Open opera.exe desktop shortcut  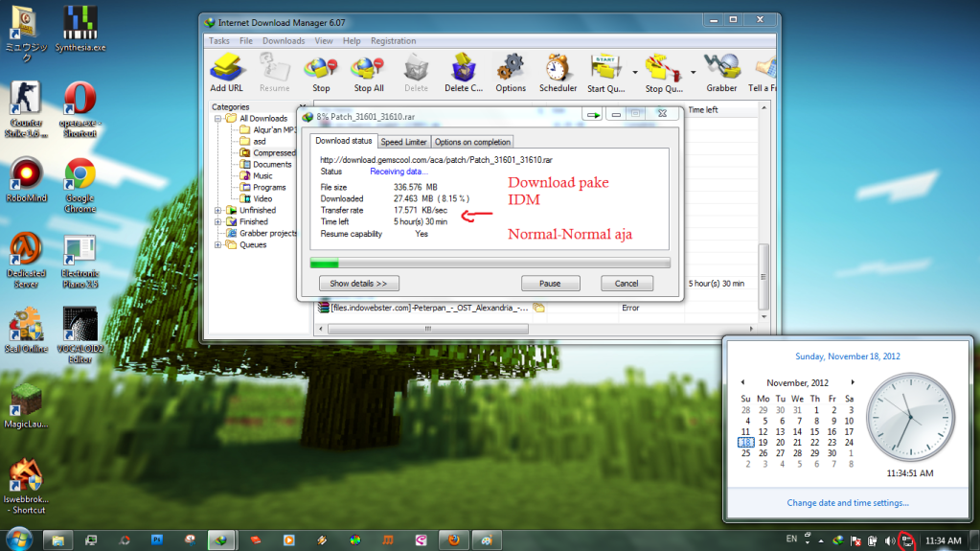[80, 109]
